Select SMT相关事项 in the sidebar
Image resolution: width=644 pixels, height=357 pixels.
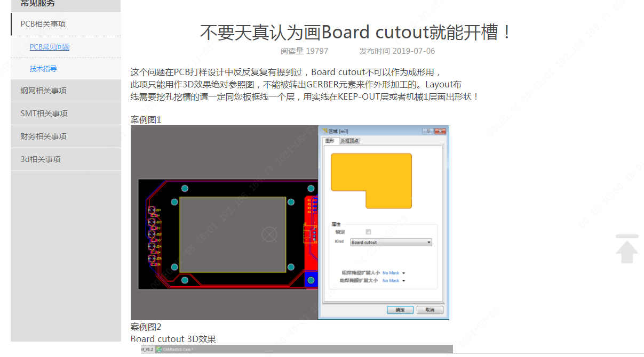44,113
